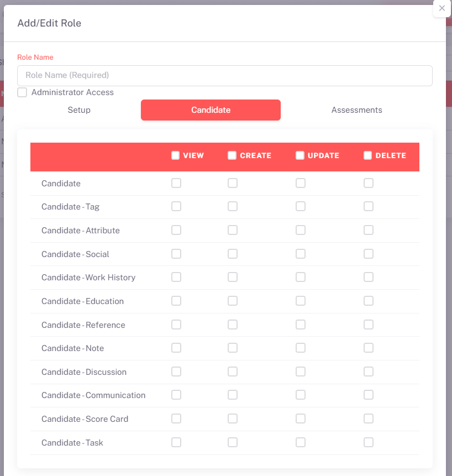Image resolution: width=452 pixels, height=476 pixels.
Task: Check the CREATE column header checkbox
Action: pyautogui.click(x=232, y=155)
